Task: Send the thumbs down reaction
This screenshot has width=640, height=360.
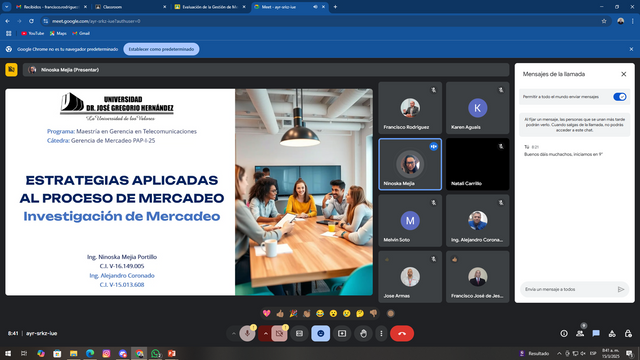Action: [x=373, y=313]
